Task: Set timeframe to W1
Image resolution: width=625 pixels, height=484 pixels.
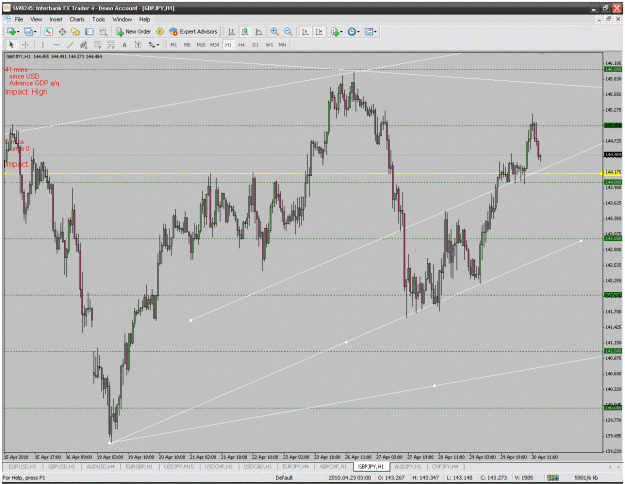Action: 269,45
